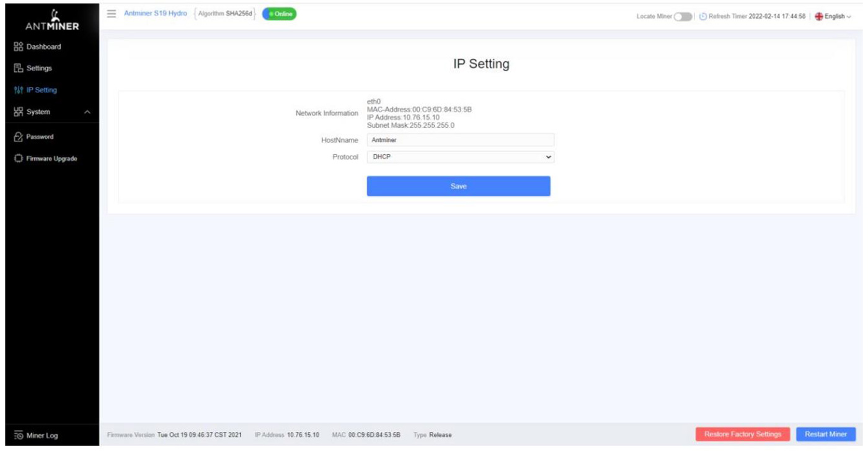
Task: Click the HostNname input field
Action: [459, 140]
